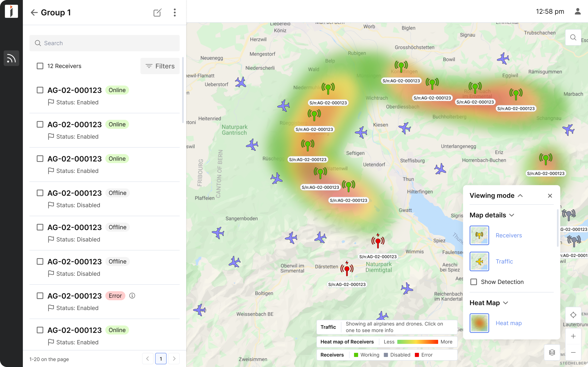Enable the Show Detection checkbox
This screenshot has height=367, width=588.
[x=474, y=282]
